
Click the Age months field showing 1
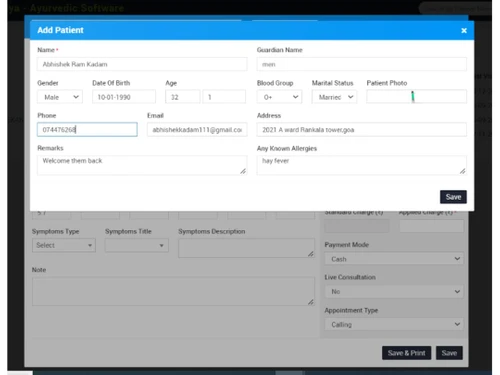224,97
